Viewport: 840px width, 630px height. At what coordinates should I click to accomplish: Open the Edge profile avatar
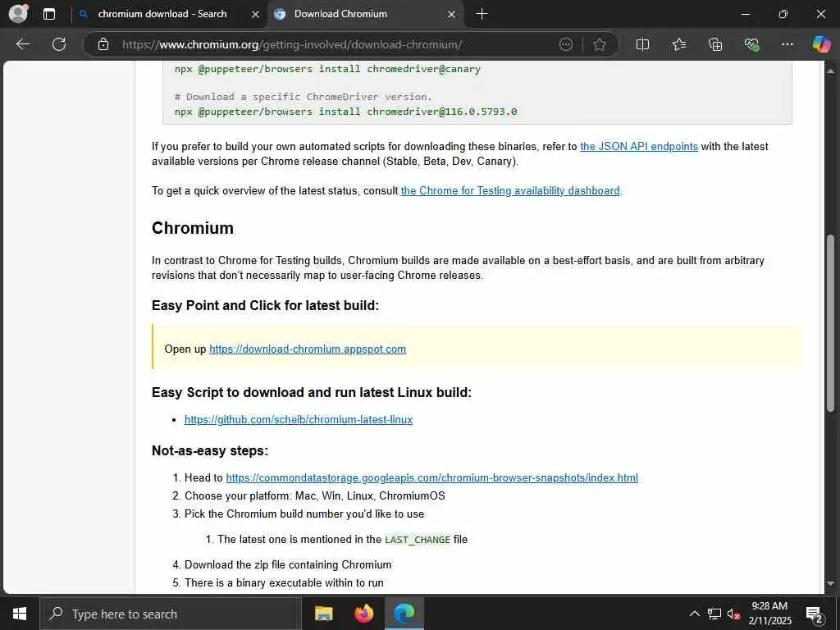[19, 13]
